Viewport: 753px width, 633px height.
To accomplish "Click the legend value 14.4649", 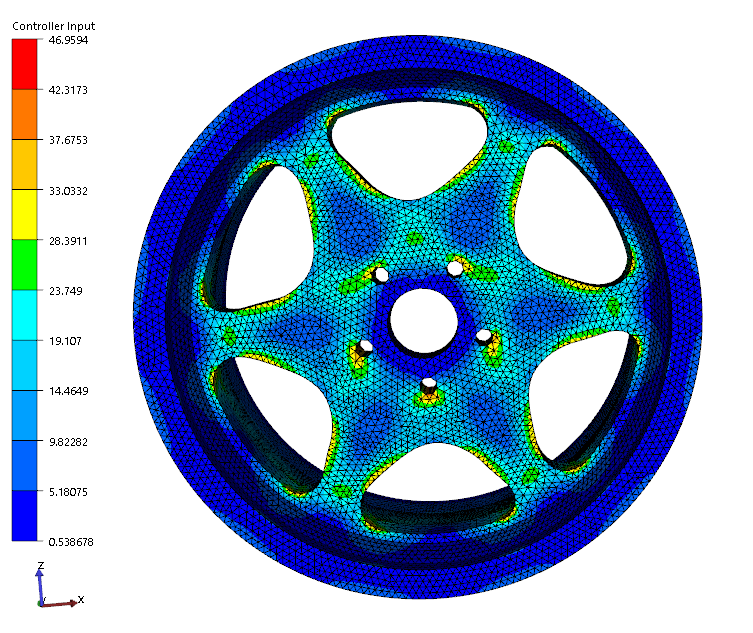I will (69, 391).
